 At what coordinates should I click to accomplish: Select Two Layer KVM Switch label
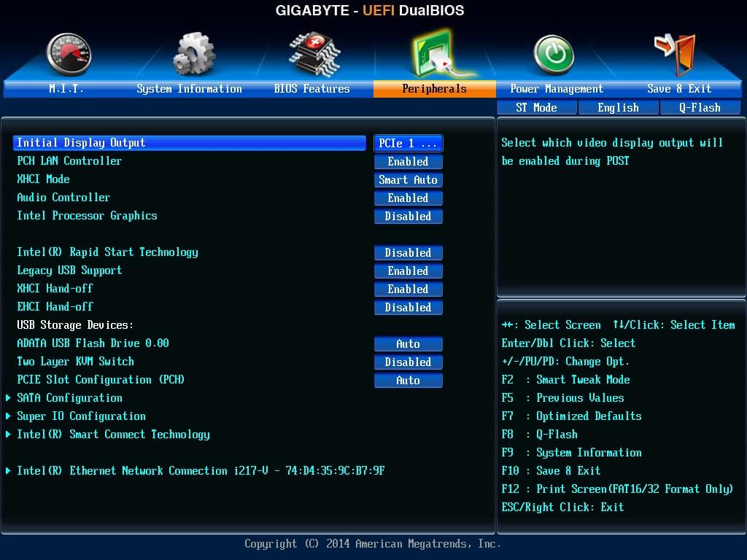(75, 362)
